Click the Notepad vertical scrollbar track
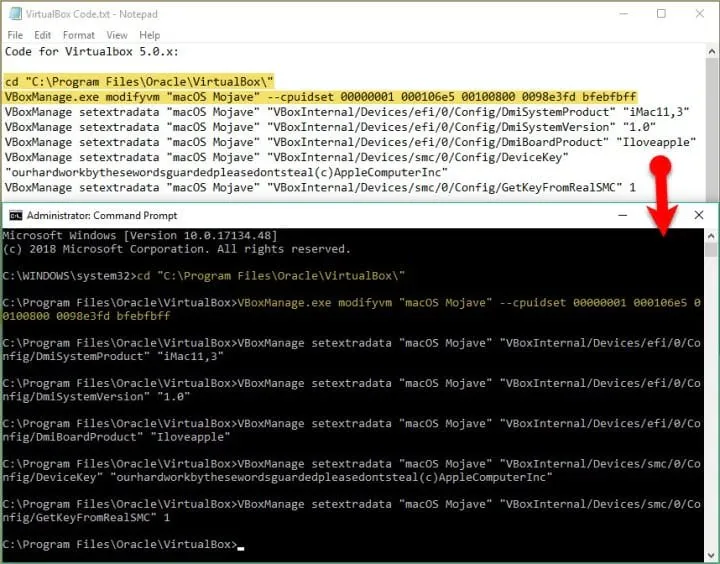The height and width of the screenshot is (564, 720). [712, 130]
